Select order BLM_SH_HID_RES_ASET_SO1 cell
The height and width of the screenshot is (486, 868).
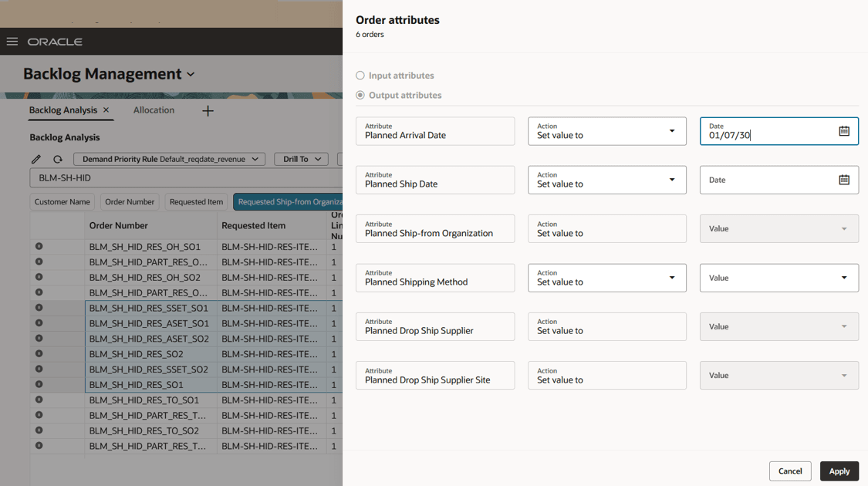pyautogui.click(x=150, y=323)
